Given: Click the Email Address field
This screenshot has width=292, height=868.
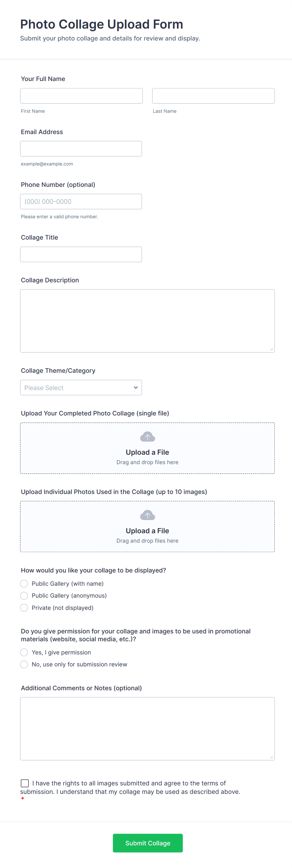Looking at the screenshot, I should point(81,149).
